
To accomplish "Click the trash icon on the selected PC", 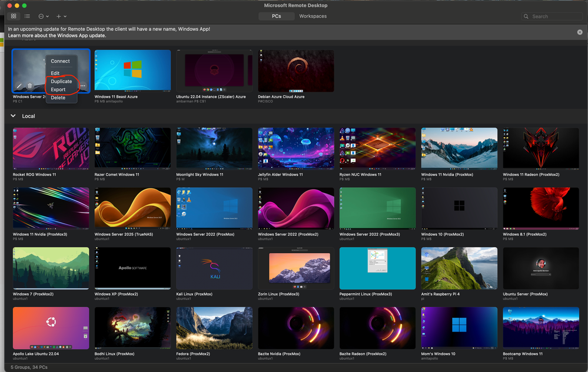I will click(x=31, y=85).
